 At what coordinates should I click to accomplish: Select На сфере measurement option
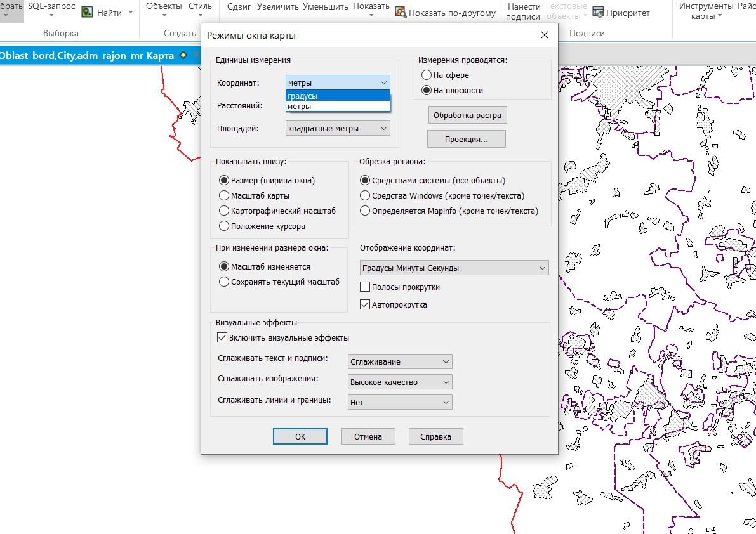tap(426, 75)
